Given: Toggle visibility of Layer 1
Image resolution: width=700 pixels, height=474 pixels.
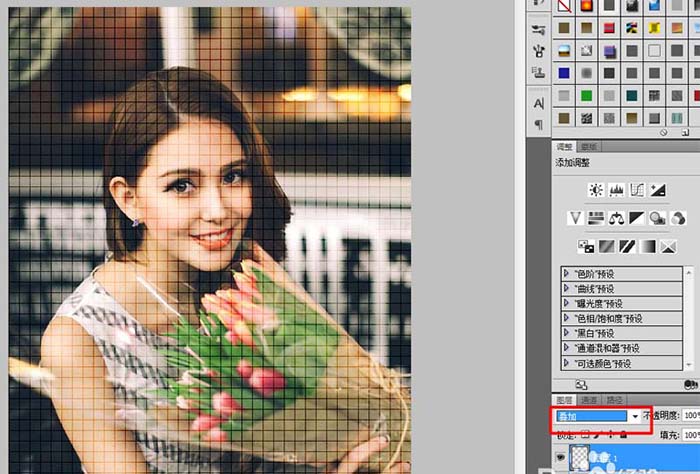Looking at the screenshot, I should (559, 457).
